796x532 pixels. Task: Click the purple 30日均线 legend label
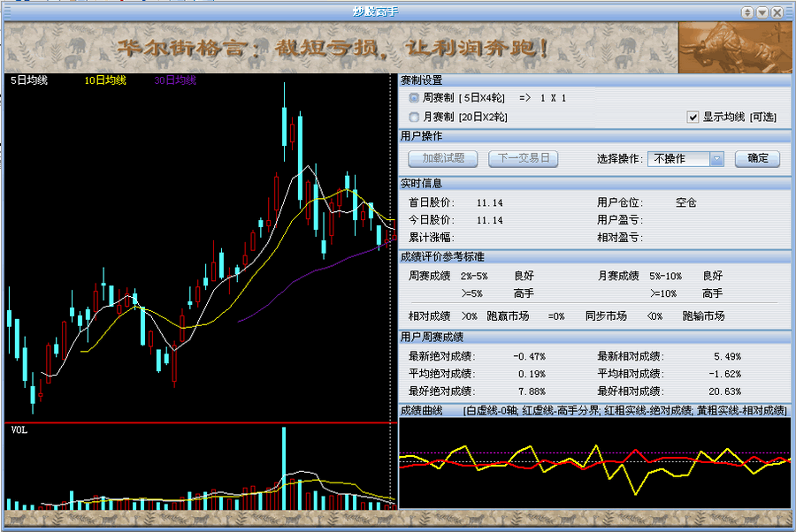tap(174, 79)
